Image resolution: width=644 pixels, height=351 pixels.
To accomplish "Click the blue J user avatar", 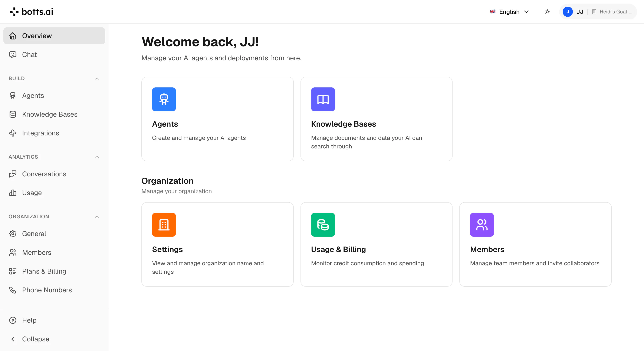I will coord(568,12).
